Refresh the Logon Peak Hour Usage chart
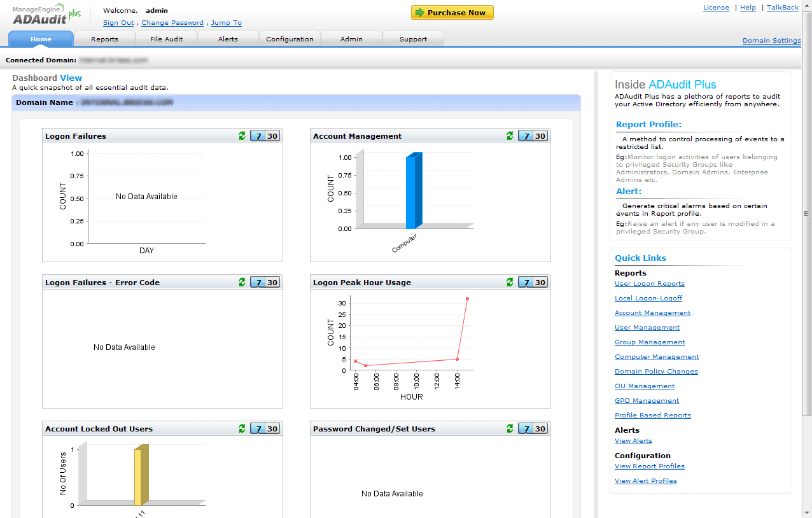The image size is (812, 518). [x=510, y=283]
